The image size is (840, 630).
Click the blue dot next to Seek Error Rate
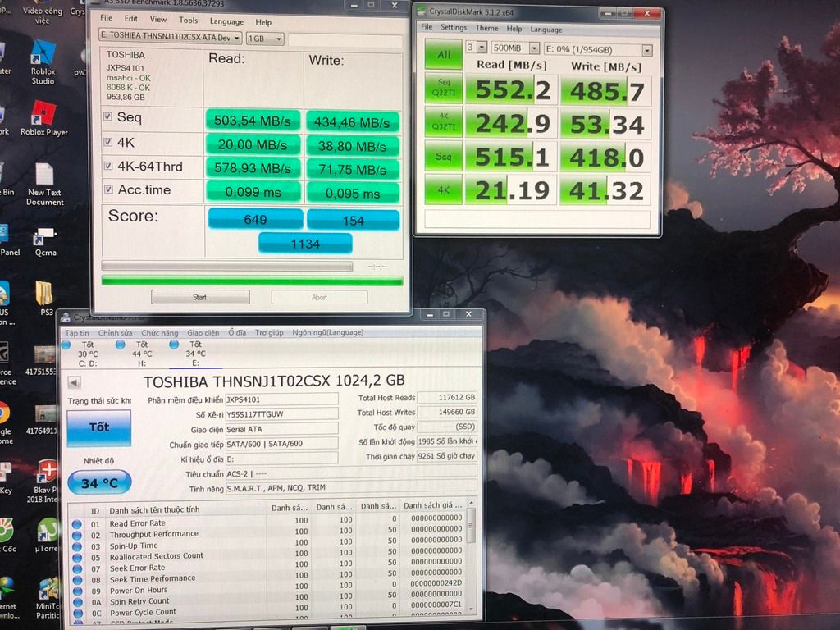(x=77, y=569)
